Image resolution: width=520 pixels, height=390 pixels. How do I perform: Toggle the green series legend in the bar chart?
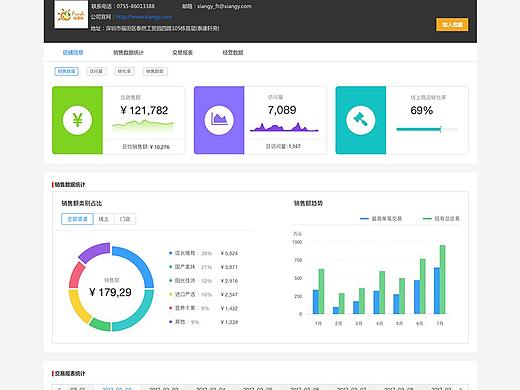coord(441,219)
